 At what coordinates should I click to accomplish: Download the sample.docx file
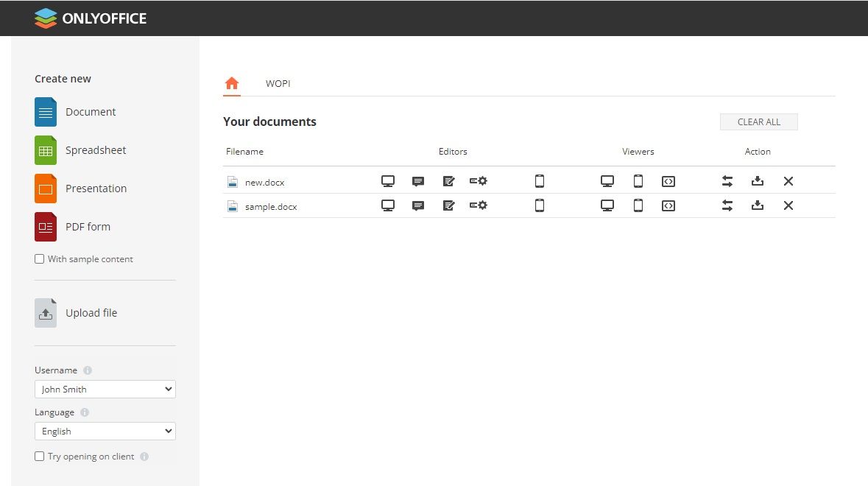[758, 205]
